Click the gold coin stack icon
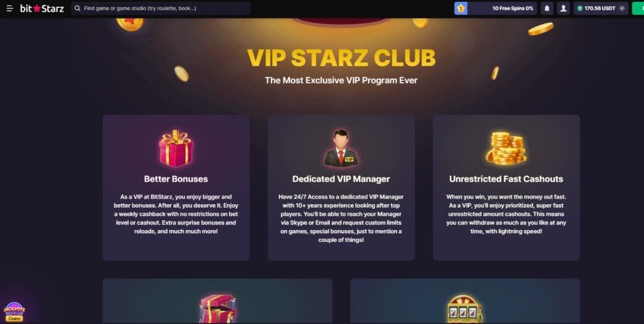The width and height of the screenshot is (644, 324). [x=506, y=148]
